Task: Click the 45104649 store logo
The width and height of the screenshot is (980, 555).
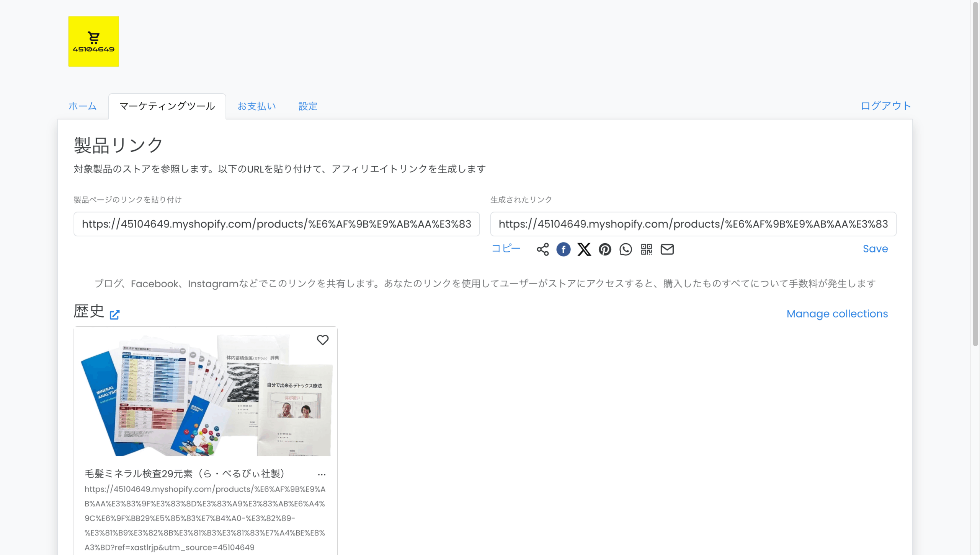Action: (93, 41)
